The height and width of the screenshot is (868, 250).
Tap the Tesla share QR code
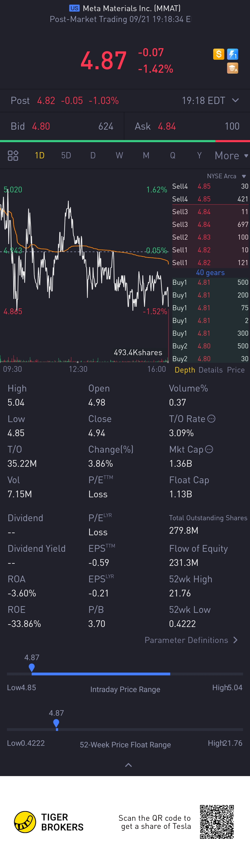[217, 822]
